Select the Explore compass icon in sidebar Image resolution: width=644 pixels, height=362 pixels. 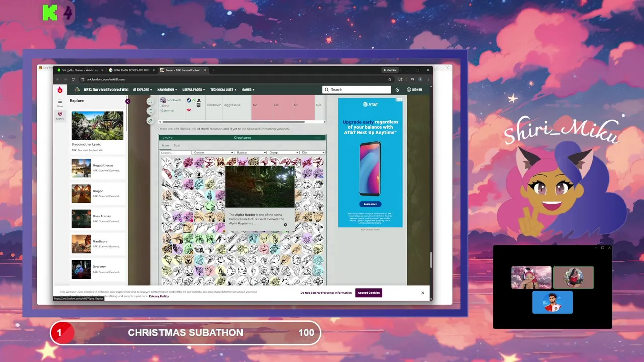pos(60,114)
